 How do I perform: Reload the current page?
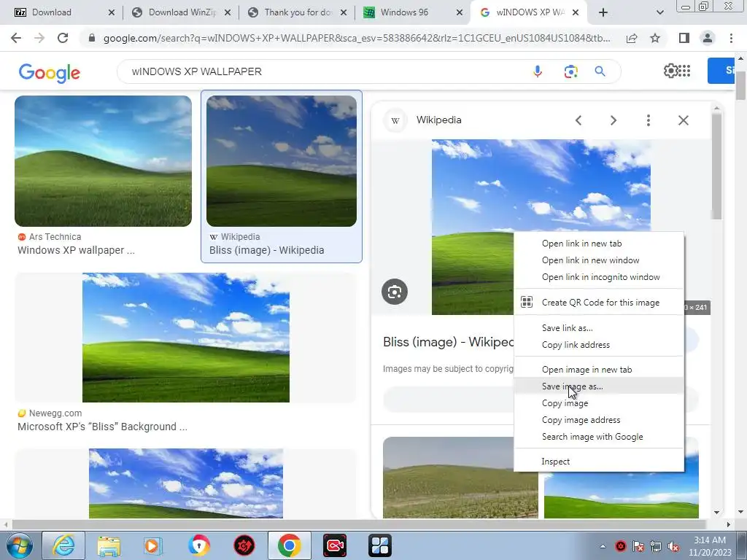pos(63,38)
